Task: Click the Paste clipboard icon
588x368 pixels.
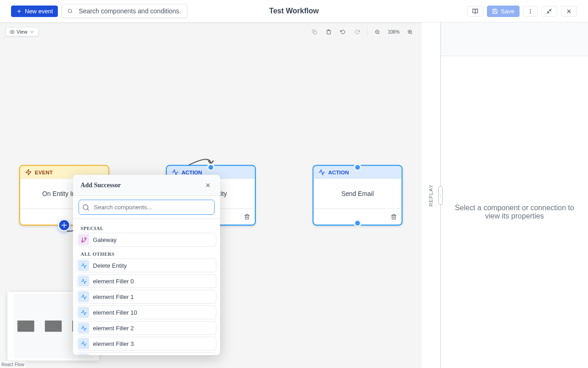Action: pyautogui.click(x=328, y=32)
